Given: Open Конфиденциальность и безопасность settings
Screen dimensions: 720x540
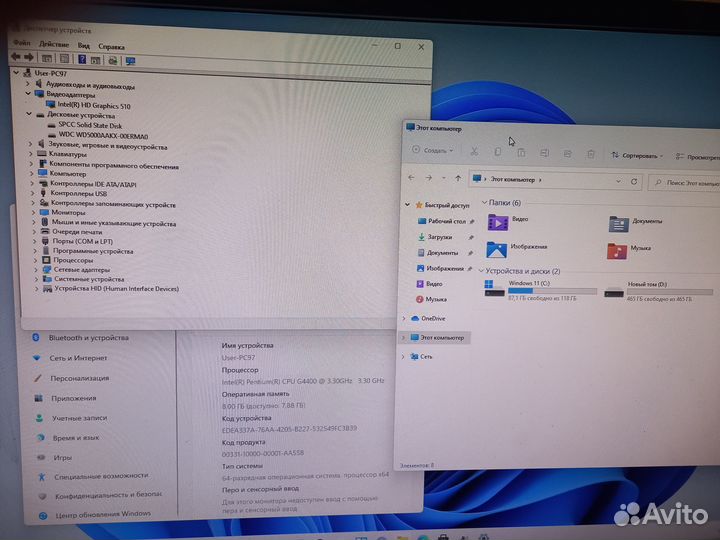Looking at the screenshot, I should [x=100, y=495].
